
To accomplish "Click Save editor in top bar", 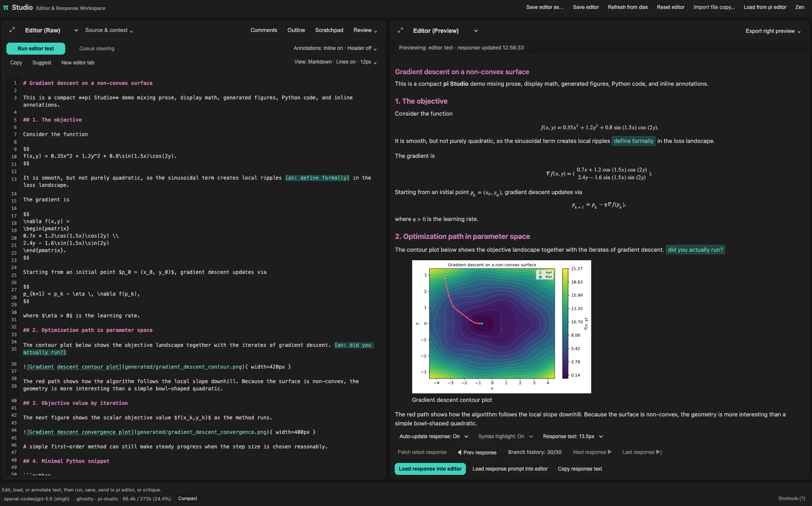I will pyautogui.click(x=586, y=7).
